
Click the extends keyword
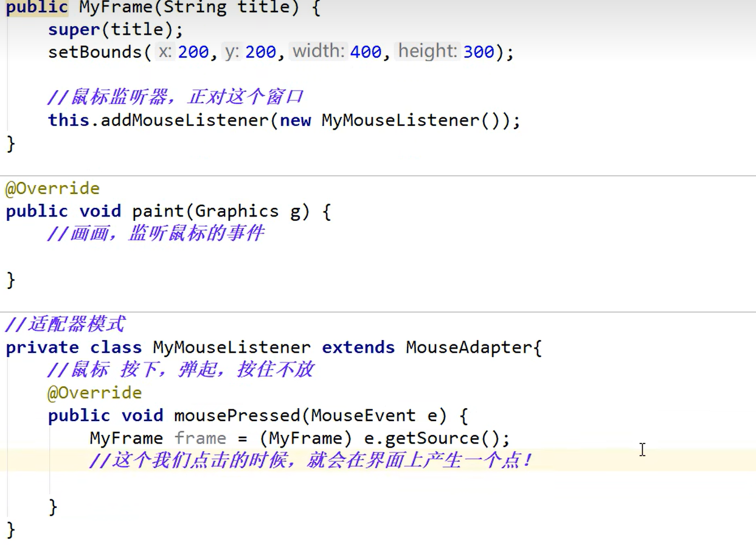pos(358,347)
